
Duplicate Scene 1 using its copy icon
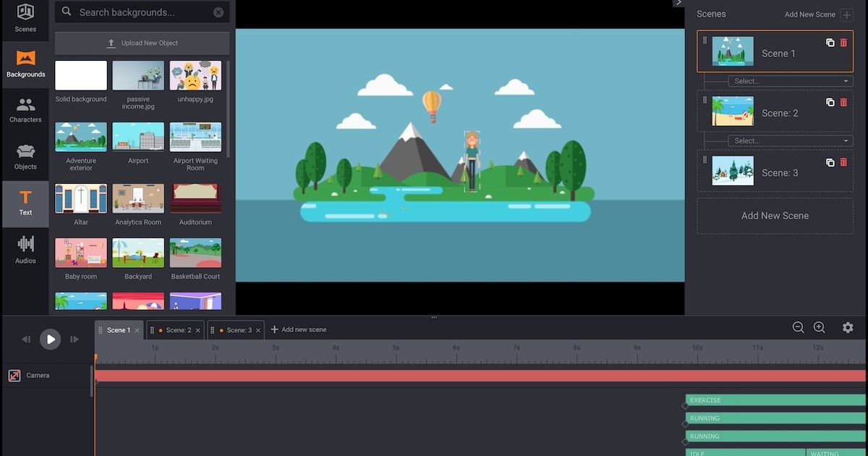tap(830, 42)
